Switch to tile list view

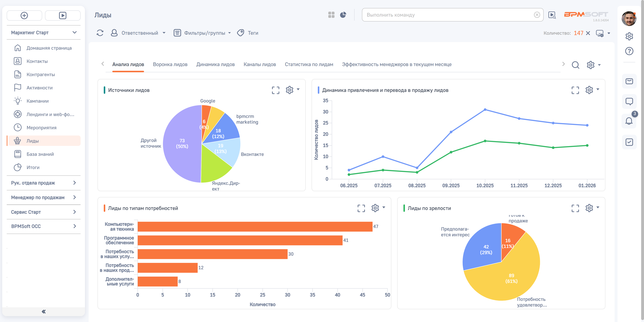point(331,15)
